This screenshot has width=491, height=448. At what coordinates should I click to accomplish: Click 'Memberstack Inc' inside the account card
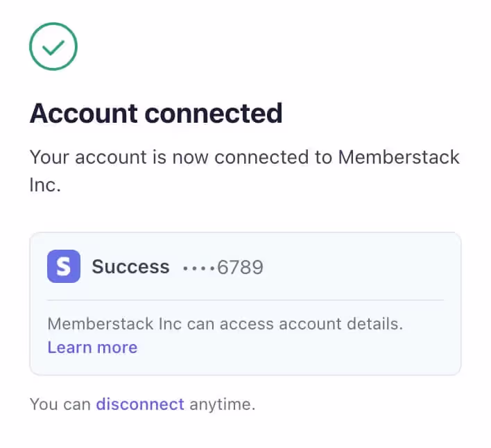[105, 323]
